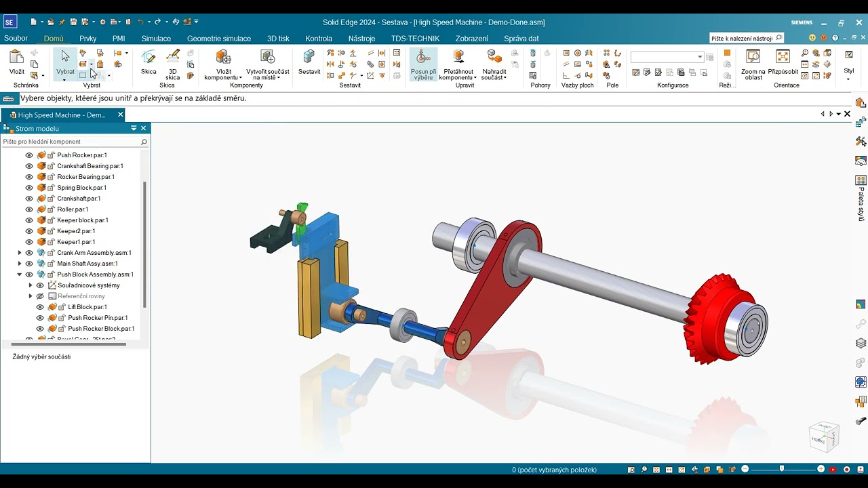Click the Přetáhnout komponentu icon
Viewport: 868px width, 488px height.
458,57
